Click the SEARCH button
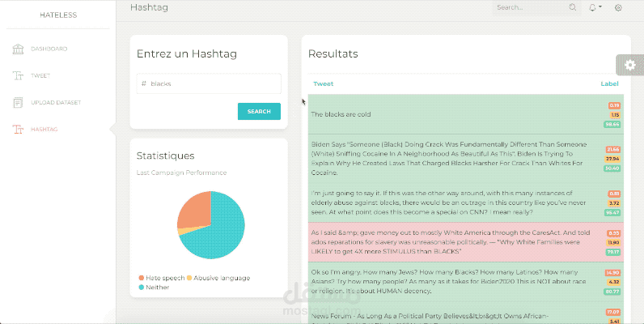The image size is (644, 324). pos(259,112)
